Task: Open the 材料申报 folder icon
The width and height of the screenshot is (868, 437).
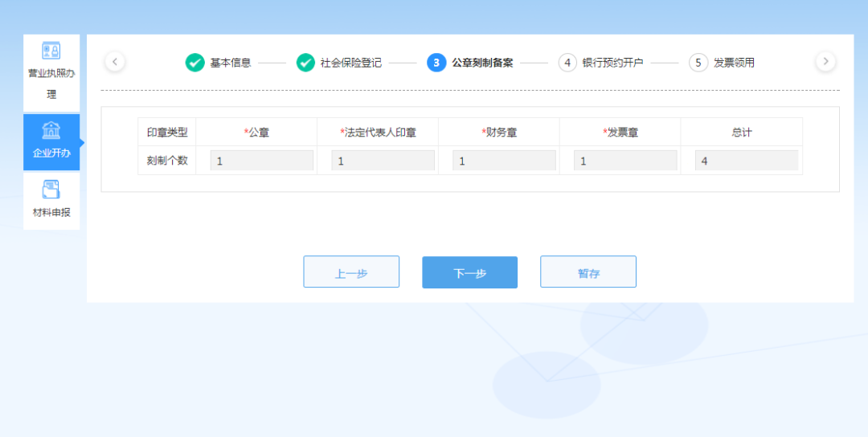Action: 51,190
